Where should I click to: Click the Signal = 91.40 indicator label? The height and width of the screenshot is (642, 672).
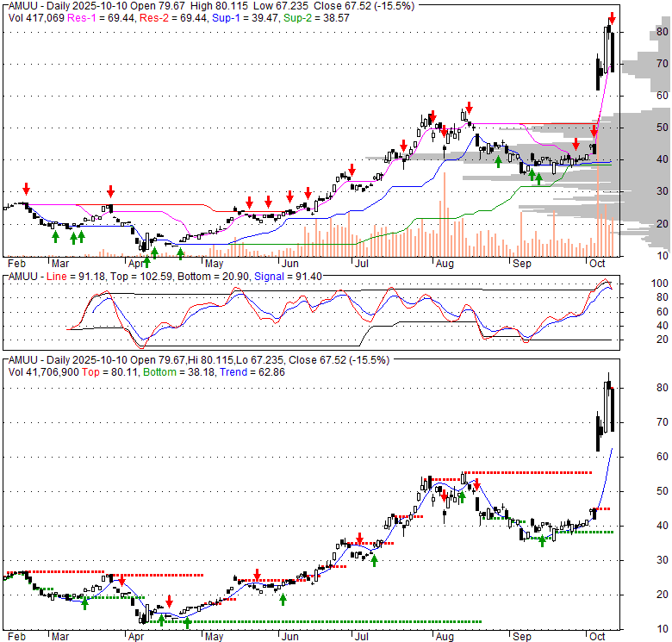[x=288, y=277]
